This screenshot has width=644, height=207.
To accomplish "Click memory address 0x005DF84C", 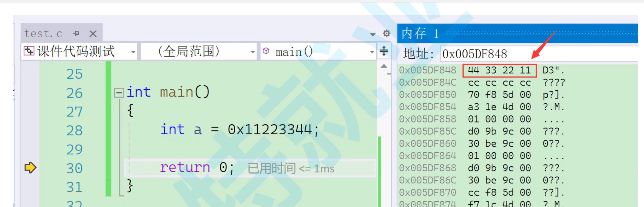I will tap(428, 82).
